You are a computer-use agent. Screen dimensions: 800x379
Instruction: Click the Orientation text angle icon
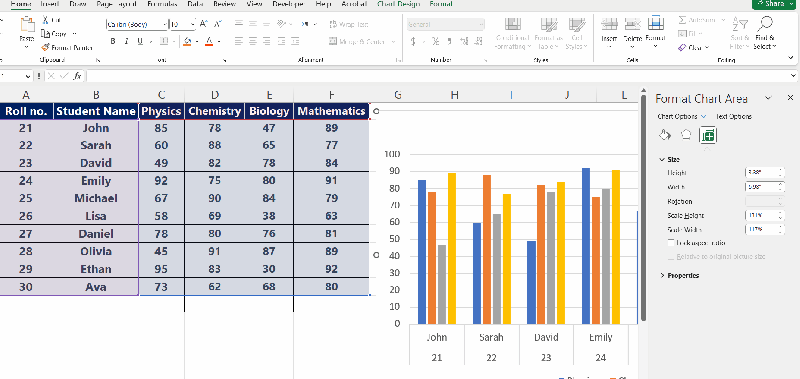(281, 24)
